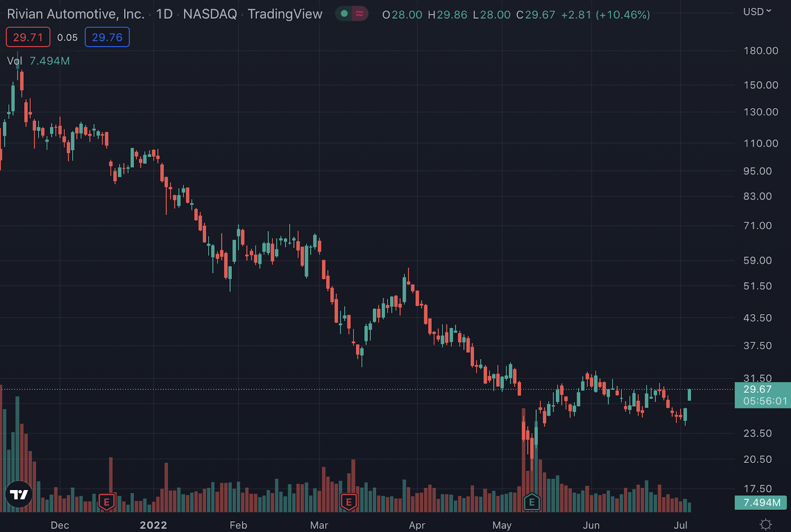Select the low value 28.00 after L
The height and width of the screenshot is (532, 791).
click(495, 15)
